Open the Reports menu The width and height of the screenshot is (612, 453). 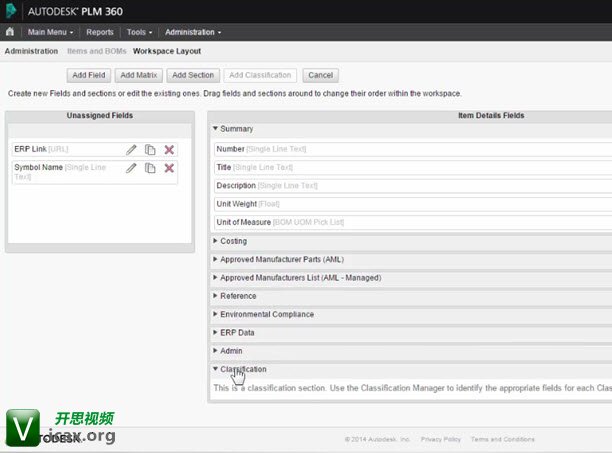100,32
